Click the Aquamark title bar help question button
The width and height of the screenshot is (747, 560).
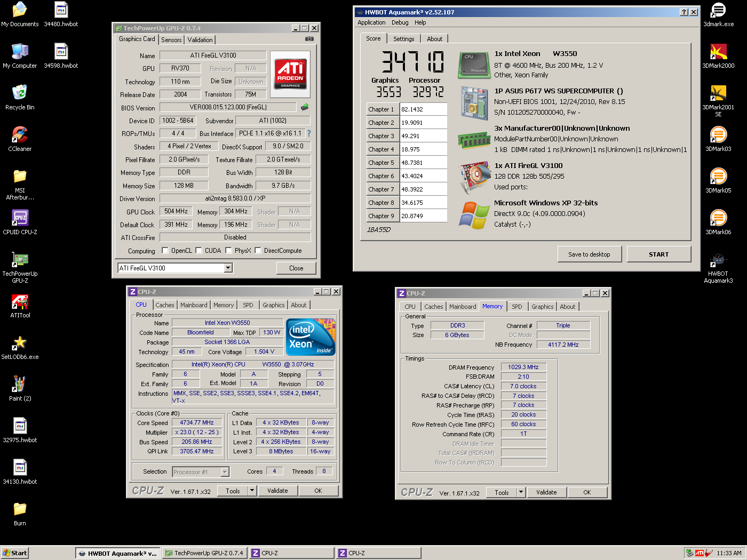coord(684,12)
